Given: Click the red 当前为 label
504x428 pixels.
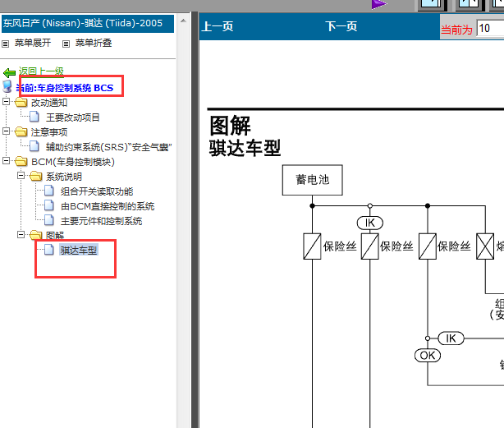Looking at the screenshot, I should [456, 30].
